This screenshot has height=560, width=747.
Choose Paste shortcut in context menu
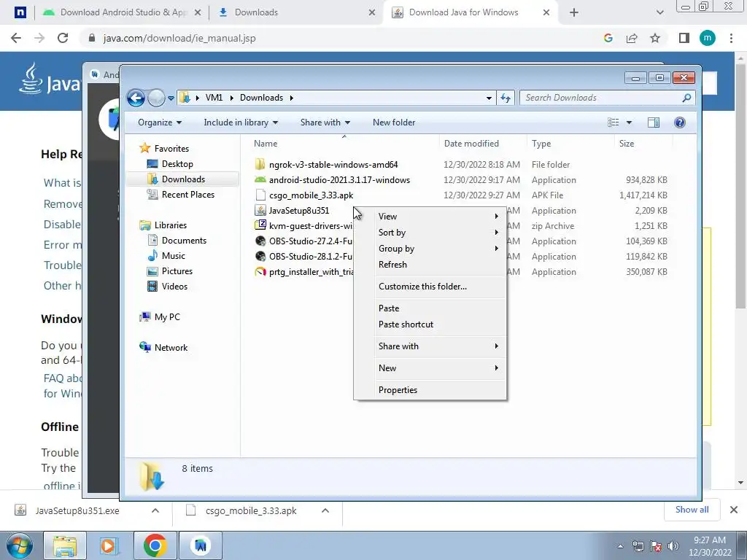pos(430,324)
